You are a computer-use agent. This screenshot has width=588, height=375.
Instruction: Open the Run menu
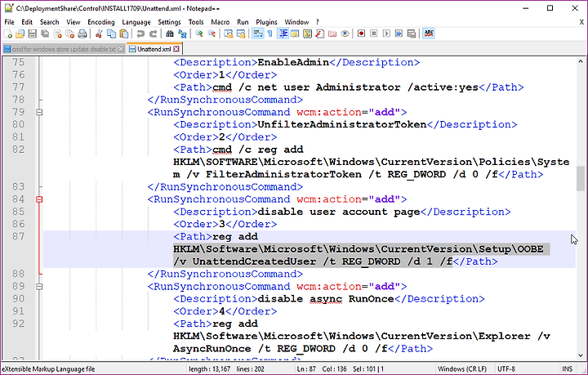(243, 22)
